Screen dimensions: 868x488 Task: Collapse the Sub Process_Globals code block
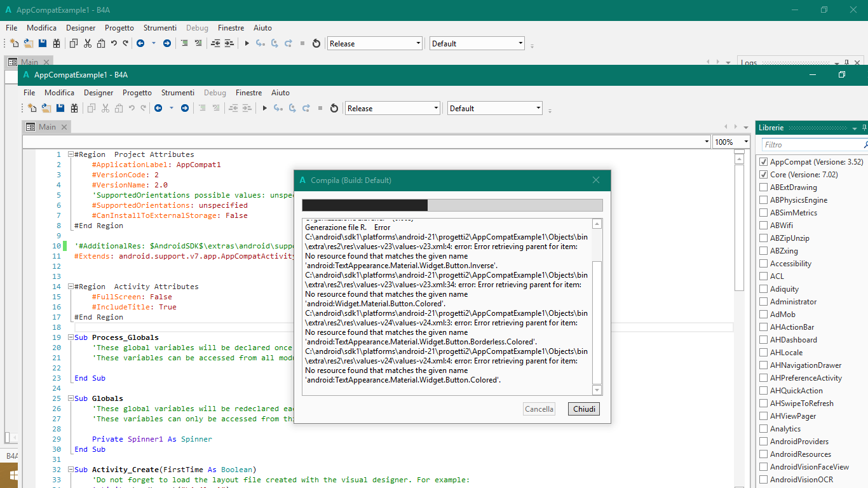71,337
